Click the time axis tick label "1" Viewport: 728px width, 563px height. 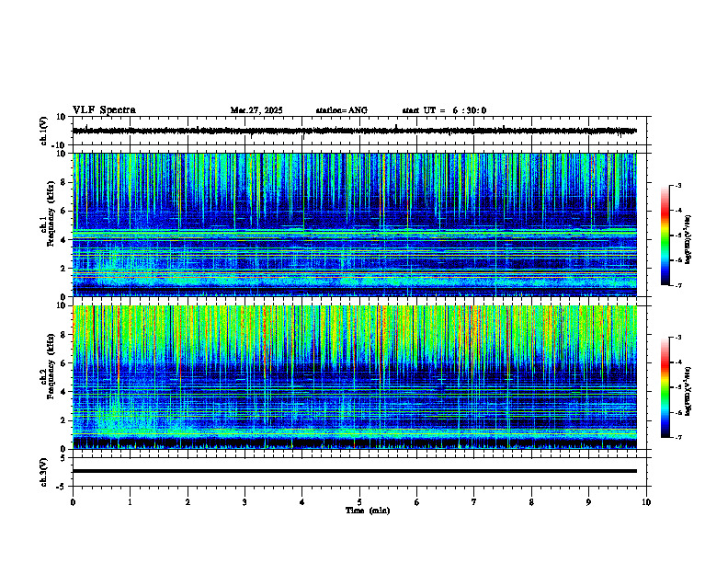(131, 502)
